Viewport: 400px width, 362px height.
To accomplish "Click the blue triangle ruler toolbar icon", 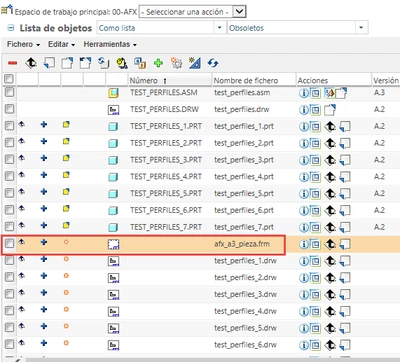I will [x=195, y=63].
